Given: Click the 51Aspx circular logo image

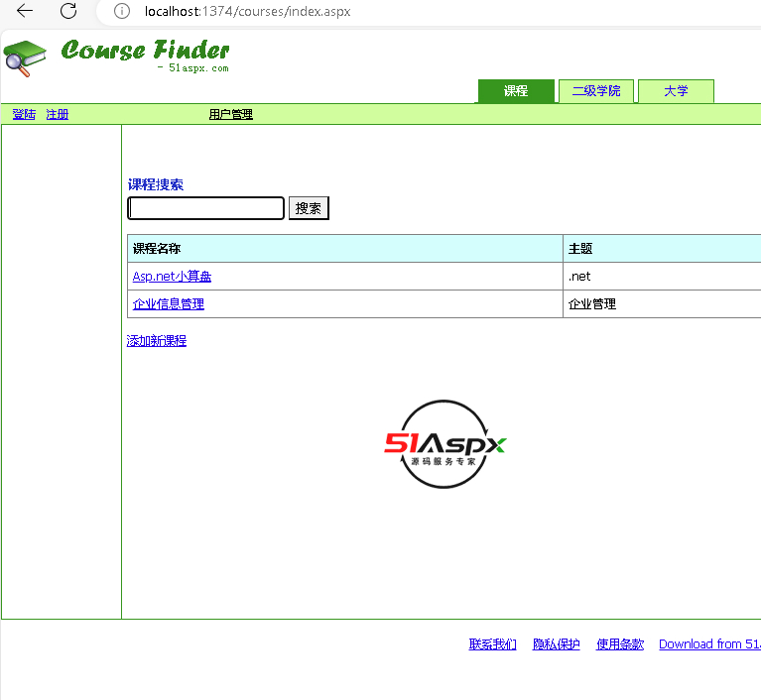Looking at the screenshot, I should tap(444, 444).
